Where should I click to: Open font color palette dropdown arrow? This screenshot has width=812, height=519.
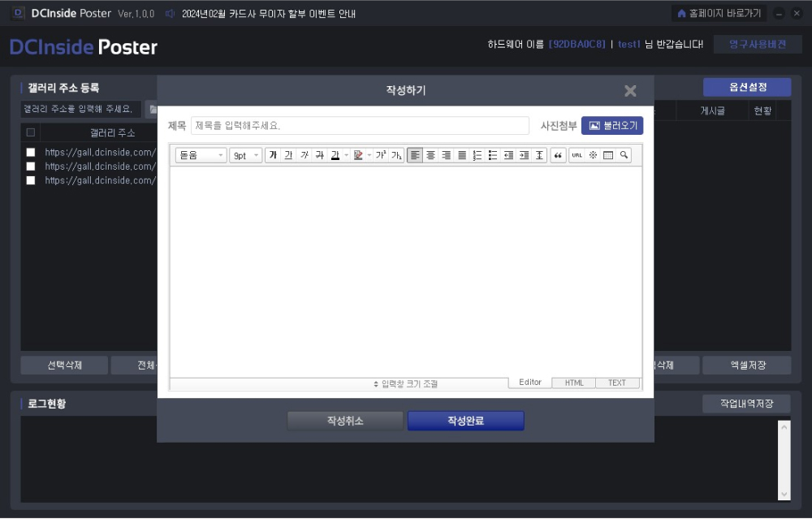347,155
